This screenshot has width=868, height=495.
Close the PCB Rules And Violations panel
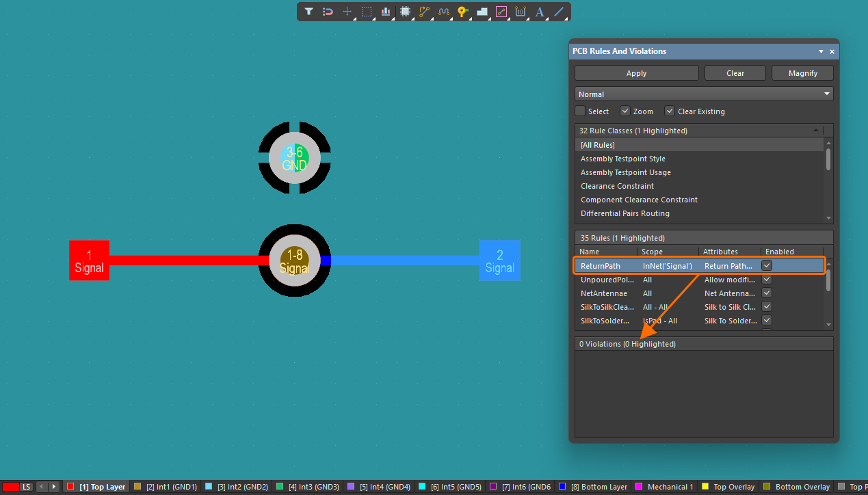tap(832, 51)
